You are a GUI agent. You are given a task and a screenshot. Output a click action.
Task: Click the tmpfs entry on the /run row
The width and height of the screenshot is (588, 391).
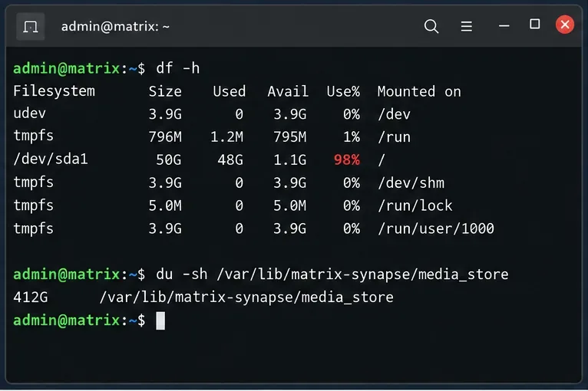click(x=33, y=136)
